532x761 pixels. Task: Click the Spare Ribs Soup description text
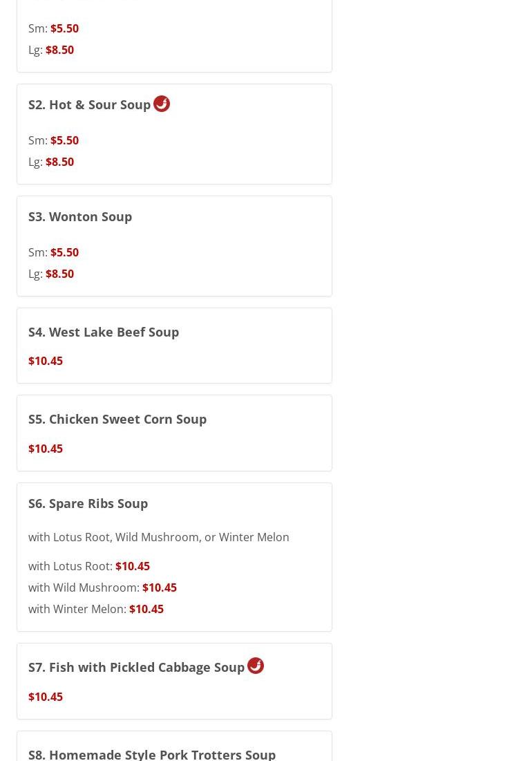pos(159,537)
